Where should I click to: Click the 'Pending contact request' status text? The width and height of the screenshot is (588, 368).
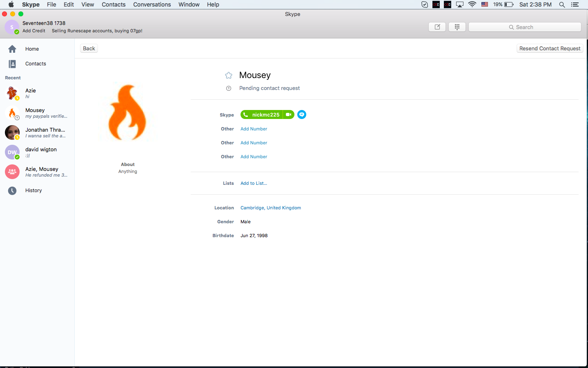point(269,88)
